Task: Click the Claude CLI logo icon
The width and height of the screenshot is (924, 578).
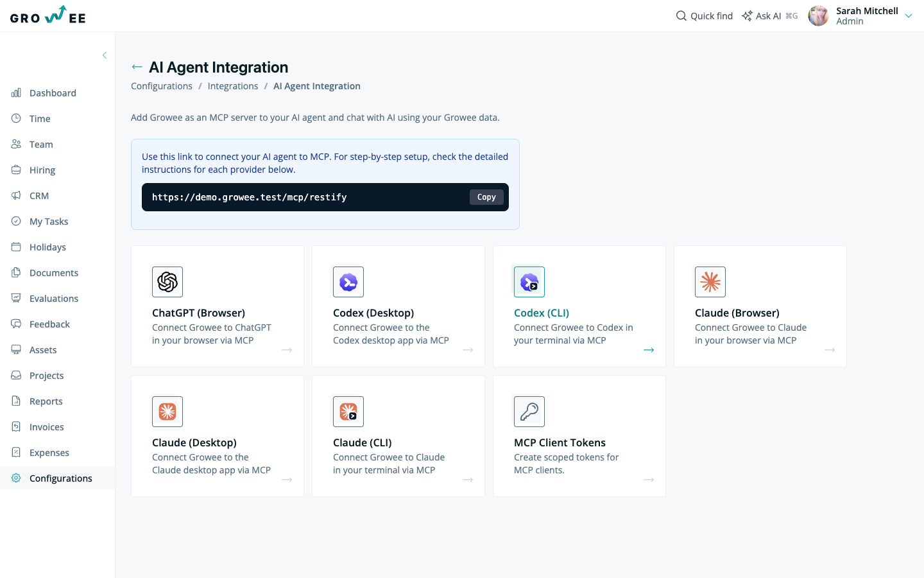Action: pos(348,412)
